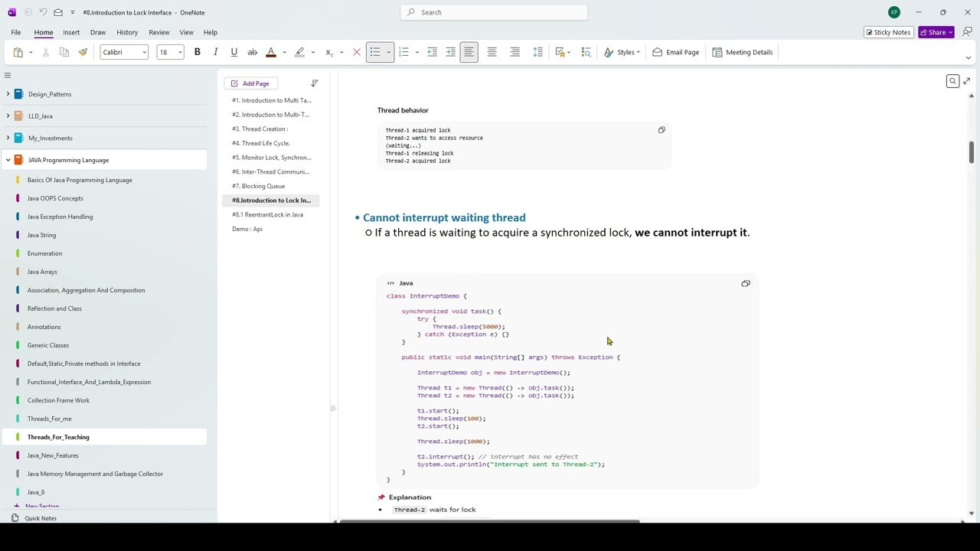The height and width of the screenshot is (551, 980).
Task: Increase indent of paragraph
Action: pyautogui.click(x=450, y=52)
